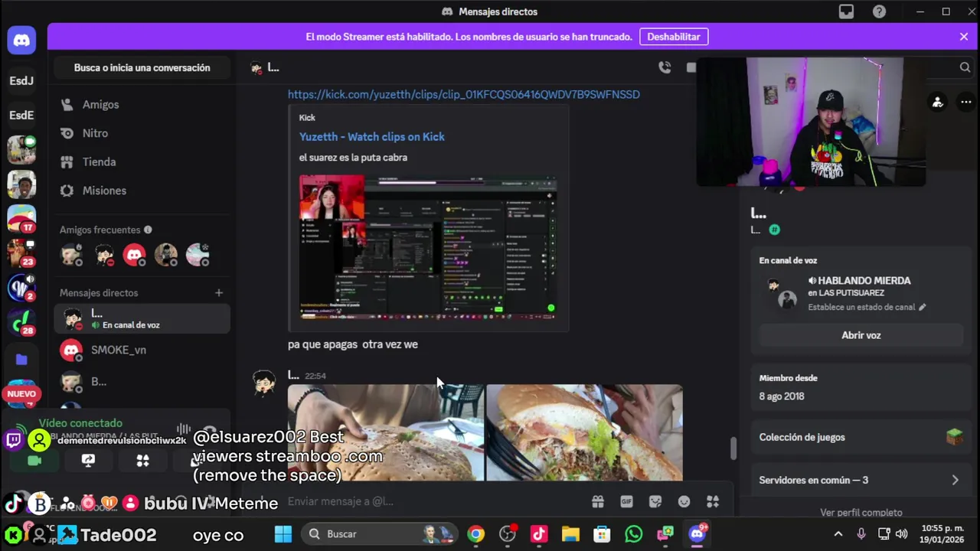Open the emoji picker
The height and width of the screenshot is (551, 980).
[684, 501]
